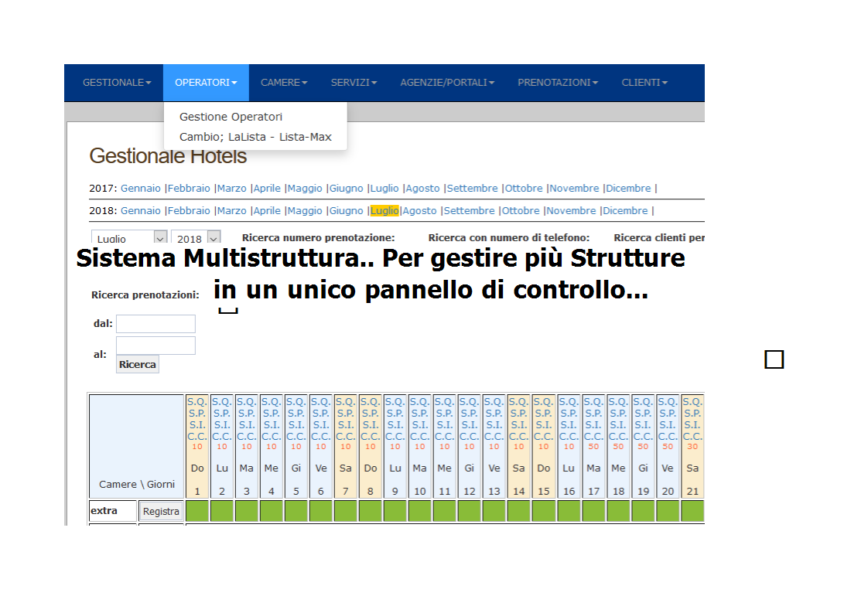
Task: Go to Giugno 2017
Action: 347,188
